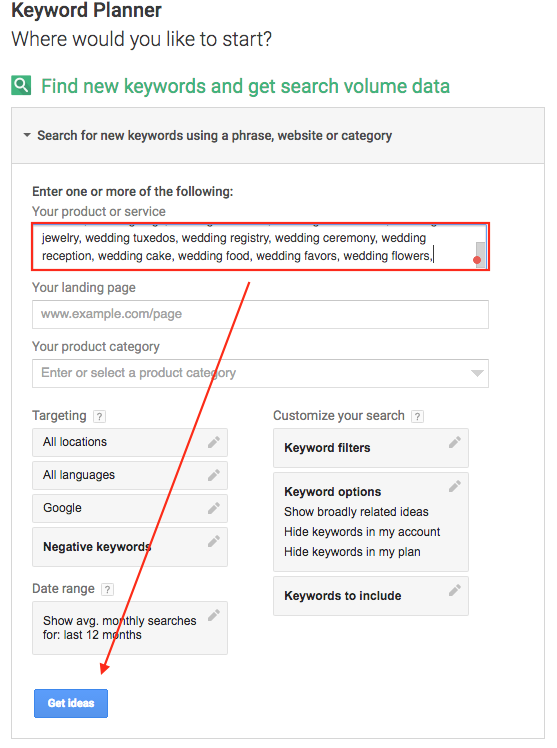The width and height of the screenshot is (557, 748).
Task: Click the Find new keywords heading
Action: click(x=245, y=86)
